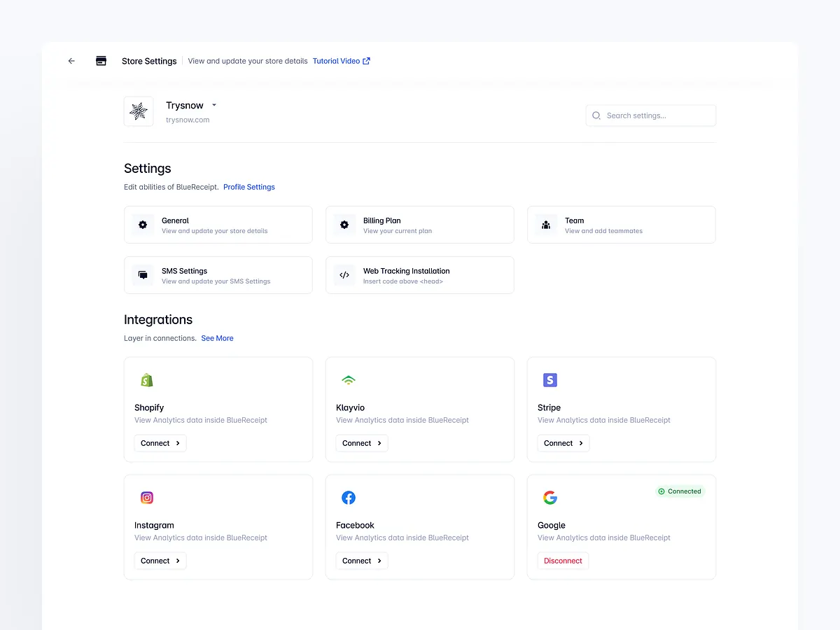This screenshot has width=840, height=630.
Task: Click the Facebook logo icon
Action: point(349,498)
